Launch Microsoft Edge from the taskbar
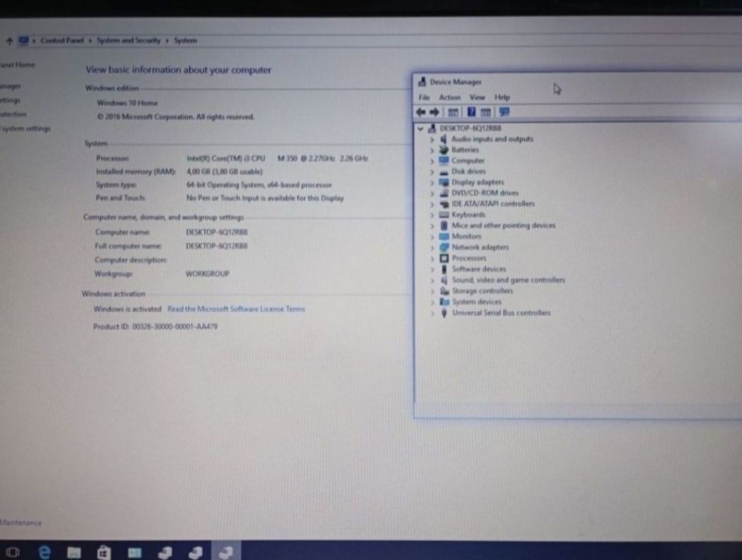 (x=44, y=551)
